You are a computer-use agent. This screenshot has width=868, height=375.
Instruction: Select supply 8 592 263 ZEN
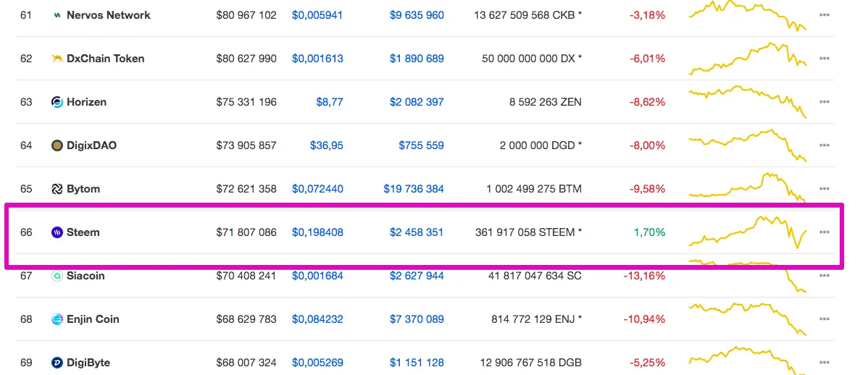point(546,102)
